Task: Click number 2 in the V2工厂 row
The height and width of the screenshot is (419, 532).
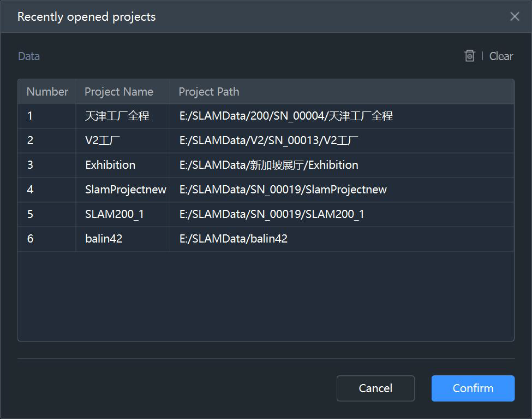Action: (x=30, y=140)
